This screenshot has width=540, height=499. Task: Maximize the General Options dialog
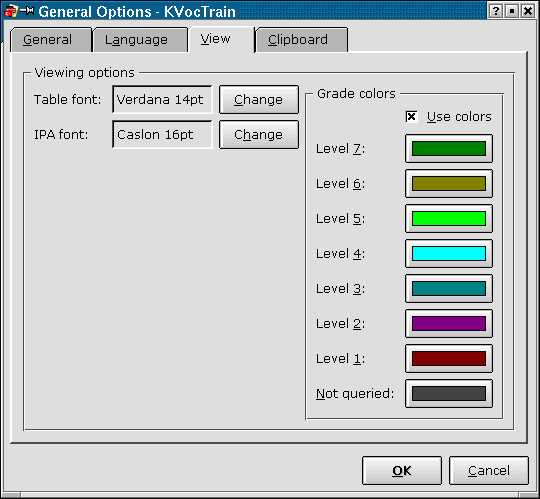[512, 11]
